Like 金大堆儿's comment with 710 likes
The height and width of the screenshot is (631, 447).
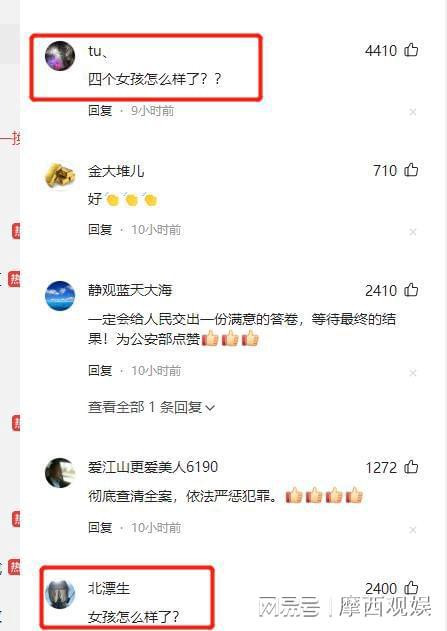click(x=411, y=170)
